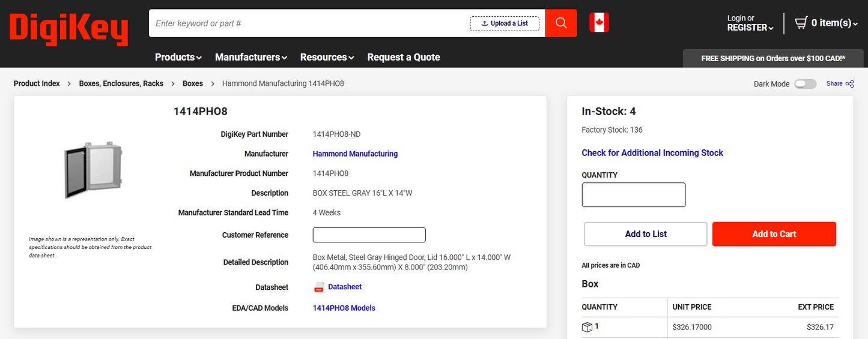Toggle Dark Mode switch
The height and width of the screenshot is (339, 868).
click(805, 84)
